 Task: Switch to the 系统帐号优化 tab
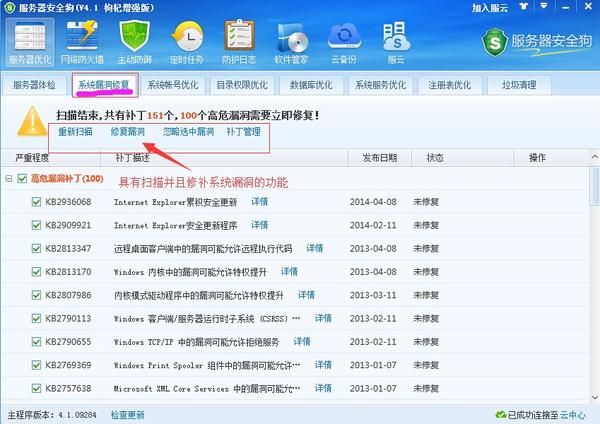coord(173,85)
